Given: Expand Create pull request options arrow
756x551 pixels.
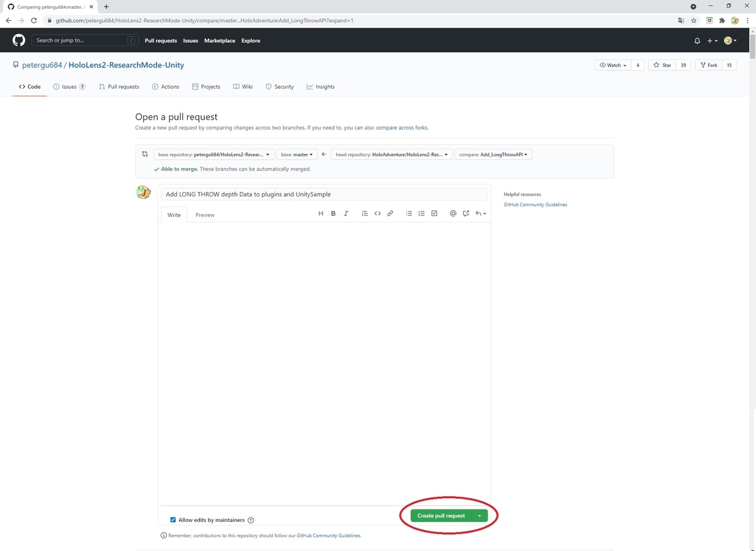Looking at the screenshot, I should point(479,516).
